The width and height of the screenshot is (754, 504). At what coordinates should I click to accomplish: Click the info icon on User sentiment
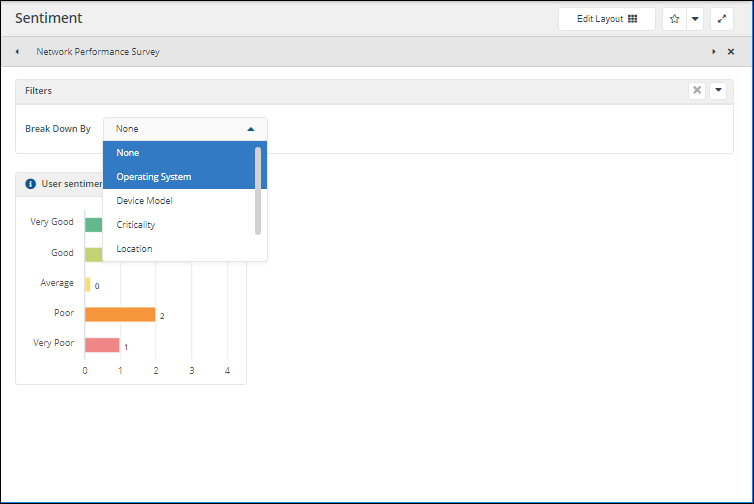click(30, 184)
